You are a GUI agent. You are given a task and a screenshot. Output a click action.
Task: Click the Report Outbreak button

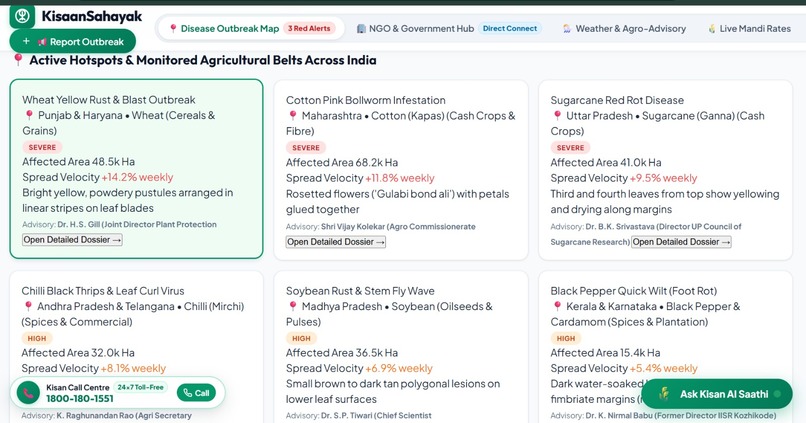(72, 42)
